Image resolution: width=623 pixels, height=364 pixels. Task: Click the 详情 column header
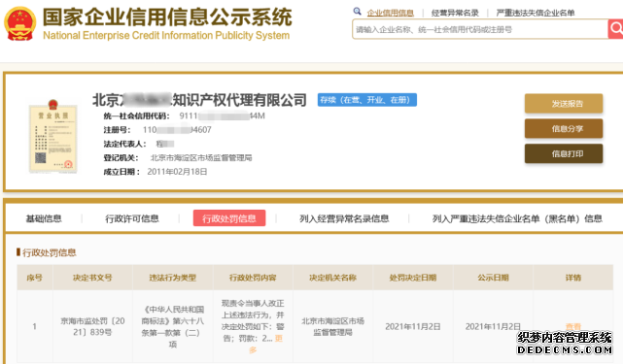572,278
